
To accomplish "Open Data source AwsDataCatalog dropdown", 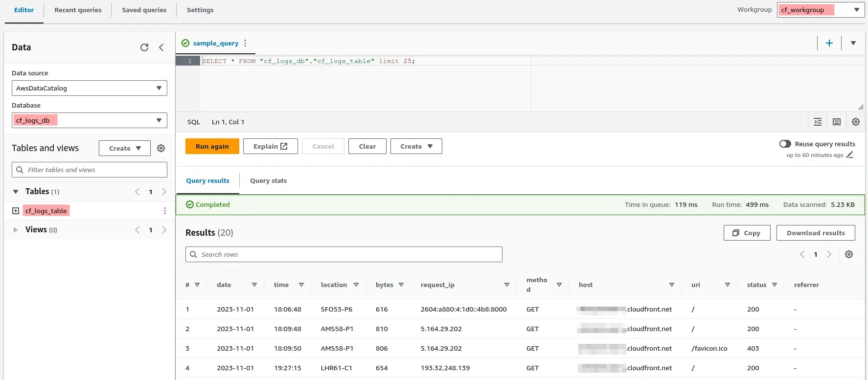I will 90,88.
